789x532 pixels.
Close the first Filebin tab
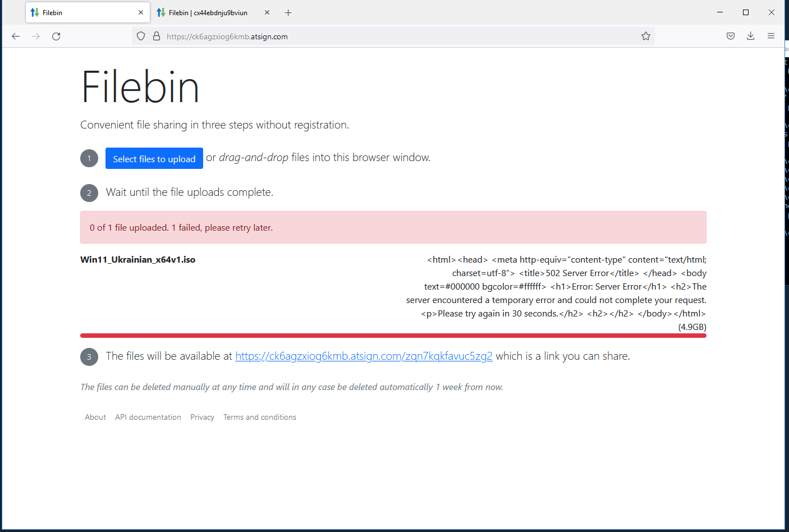tap(141, 12)
